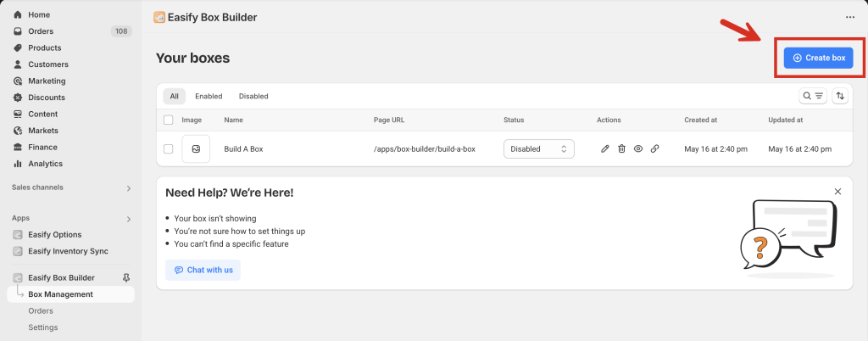Delete Build A Box with trash icon

pos(621,149)
